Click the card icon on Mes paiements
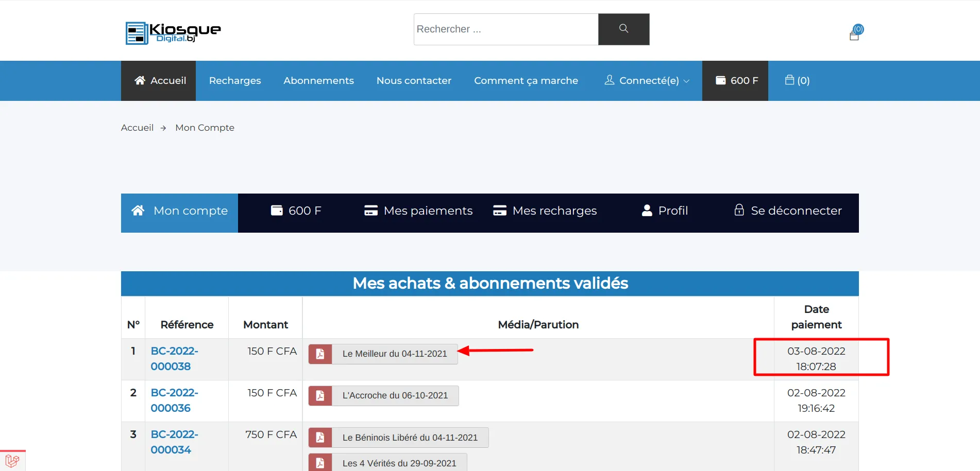Screen dimensions: 980x471 click(370, 210)
